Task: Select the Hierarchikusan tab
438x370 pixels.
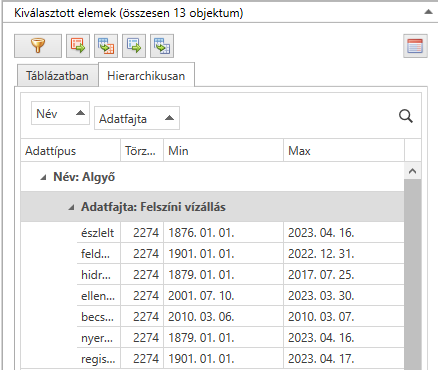Action: pyautogui.click(x=146, y=76)
